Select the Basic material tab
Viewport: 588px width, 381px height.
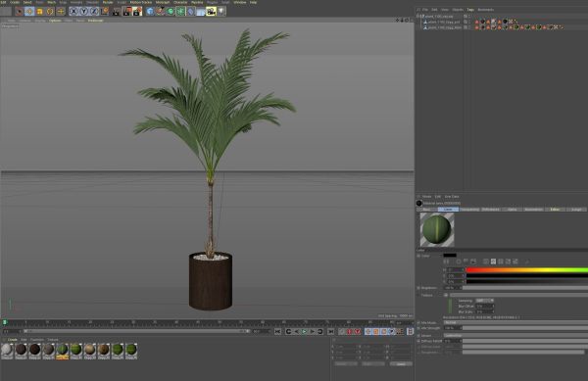click(x=426, y=210)
